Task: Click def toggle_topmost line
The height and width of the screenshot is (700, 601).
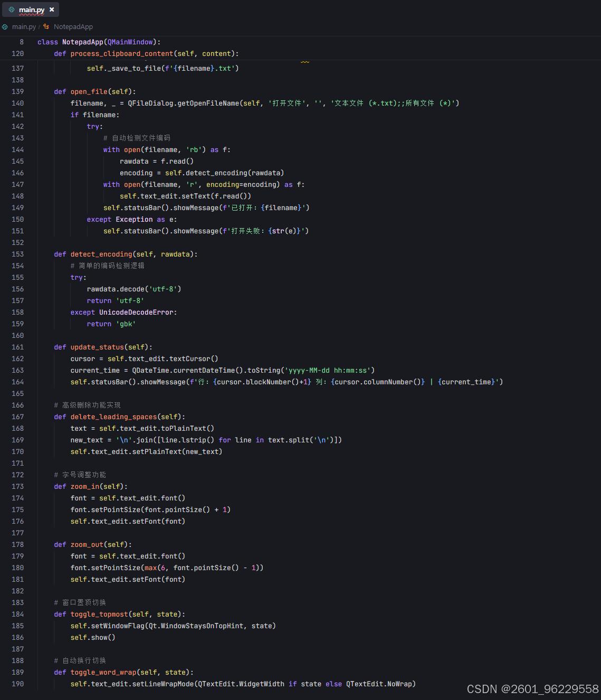Action: (120, 614)
